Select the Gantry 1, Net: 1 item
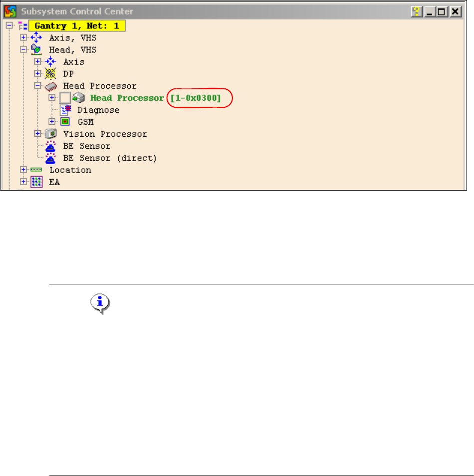 77,26
